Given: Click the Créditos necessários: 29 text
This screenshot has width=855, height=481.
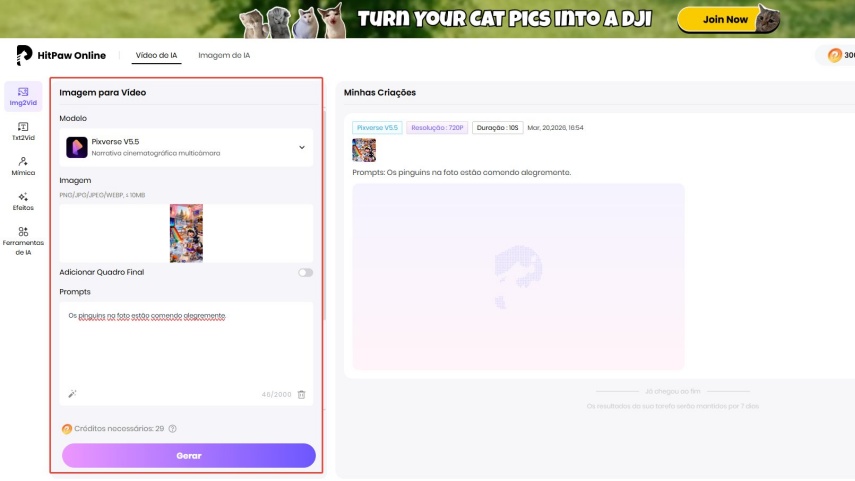Looking at the screenshot, I should pyautogui.click(x=119, y=429).
